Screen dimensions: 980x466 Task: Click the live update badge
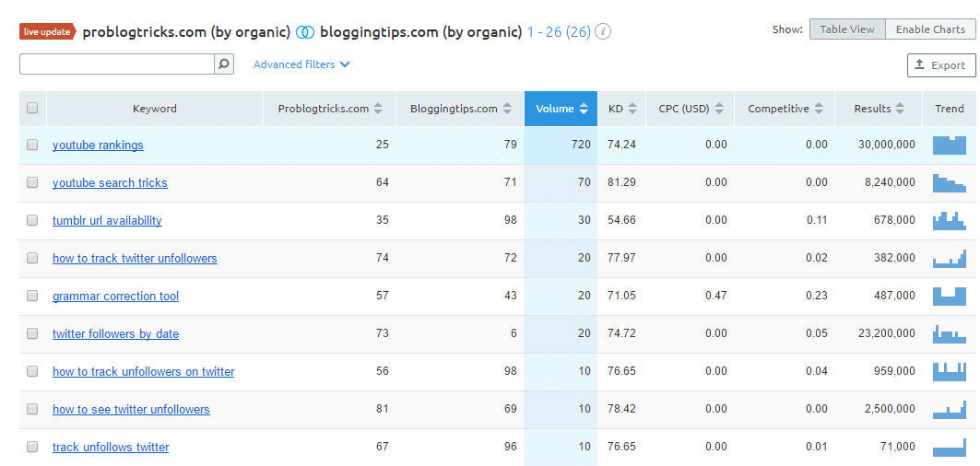coord(48,32)
